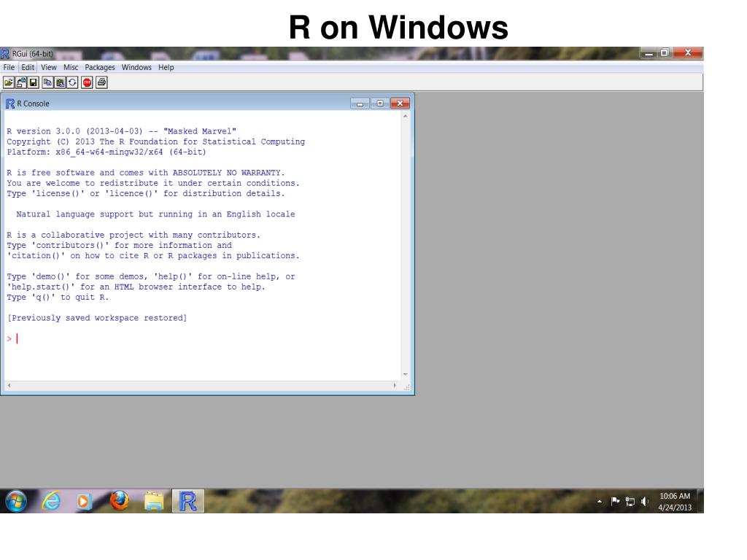This screenshot has width=747, height=560.
Task: Click the 'R version 3.0.0' line
Action: tap(122, 131)
